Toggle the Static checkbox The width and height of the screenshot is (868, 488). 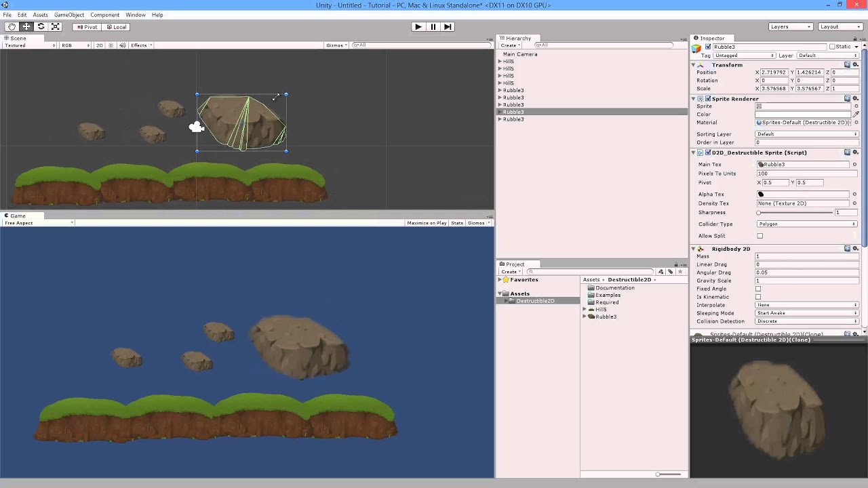coord(832,47)
